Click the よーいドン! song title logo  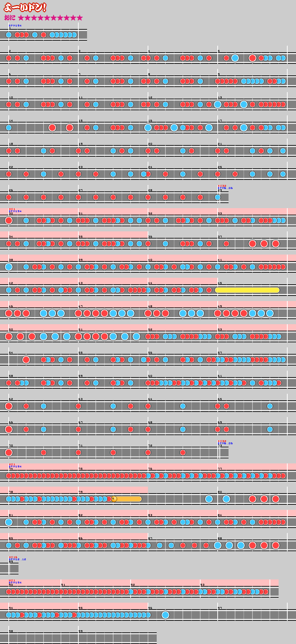25,8
